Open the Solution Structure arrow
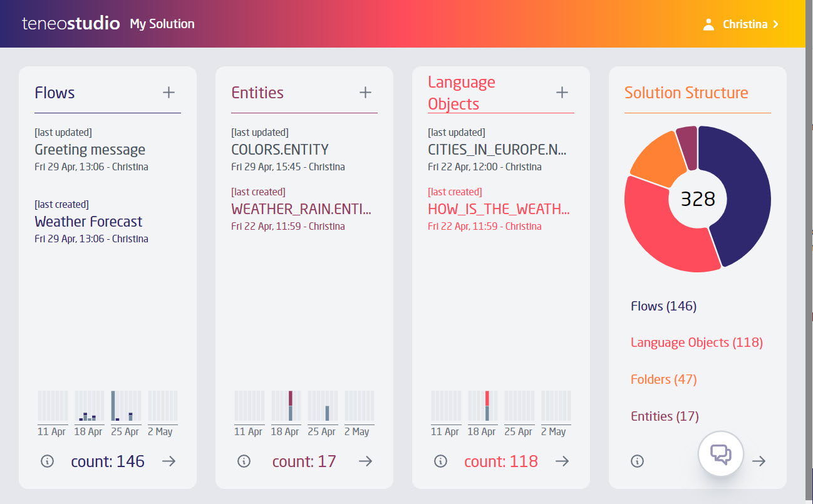Viewport: 813px width, 504px height. [759, 461]
